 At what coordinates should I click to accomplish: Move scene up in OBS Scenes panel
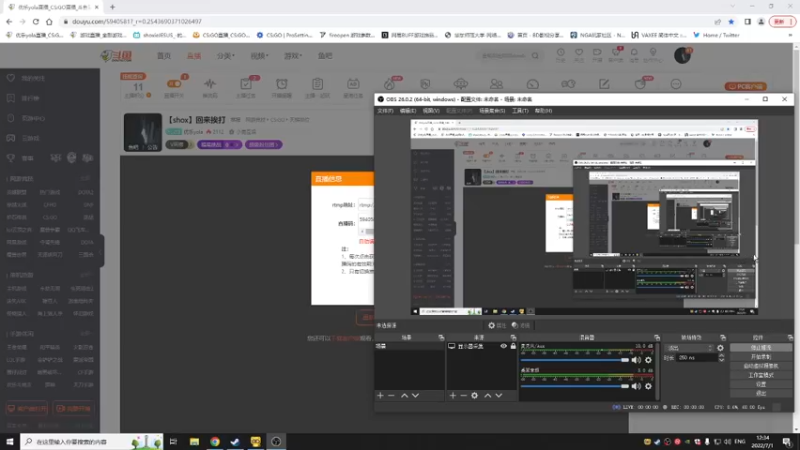coord(404,395)
